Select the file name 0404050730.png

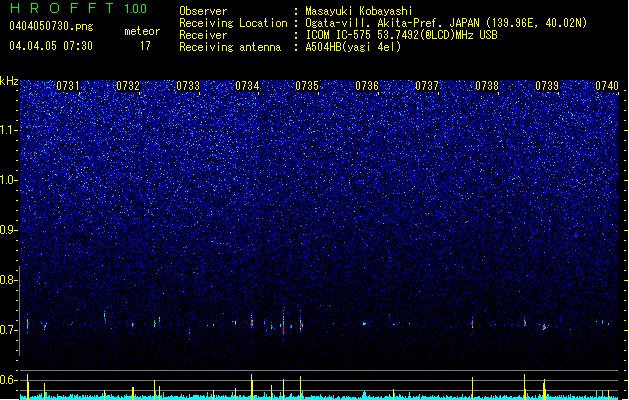tap(51, 26)
